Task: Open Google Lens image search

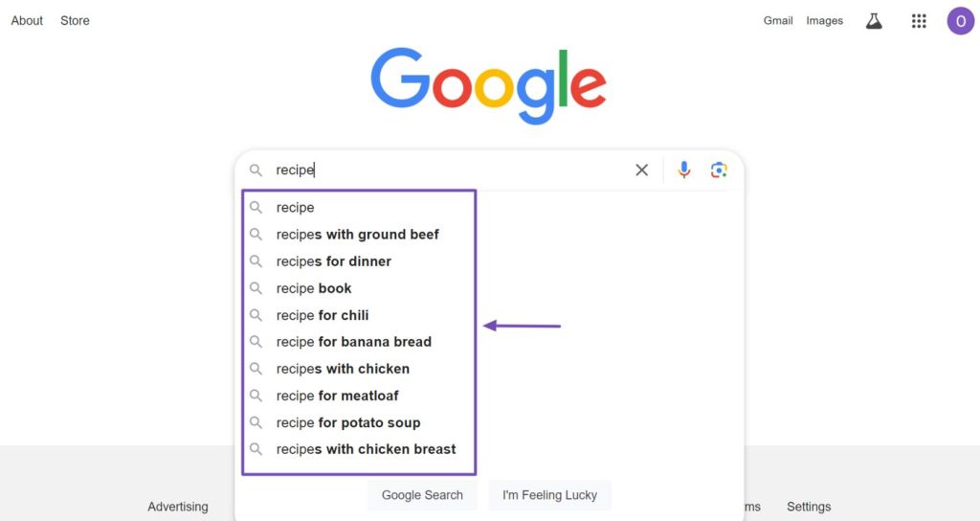Action: 719,170
